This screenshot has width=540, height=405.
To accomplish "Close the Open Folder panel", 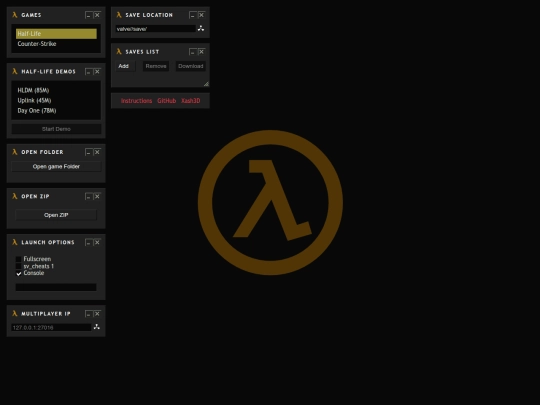I will [97, 152].
